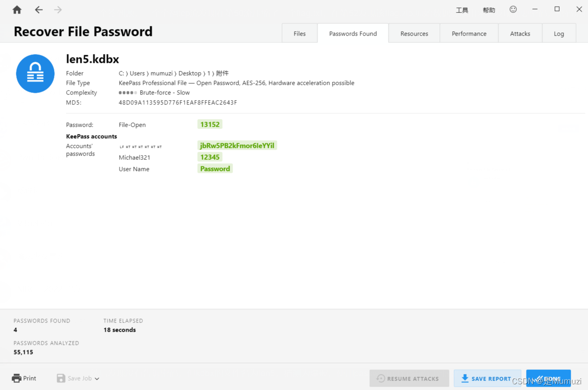Screen dimensions: 588x390
Task: Click the len5.kdbx file name
Action: 92,59
